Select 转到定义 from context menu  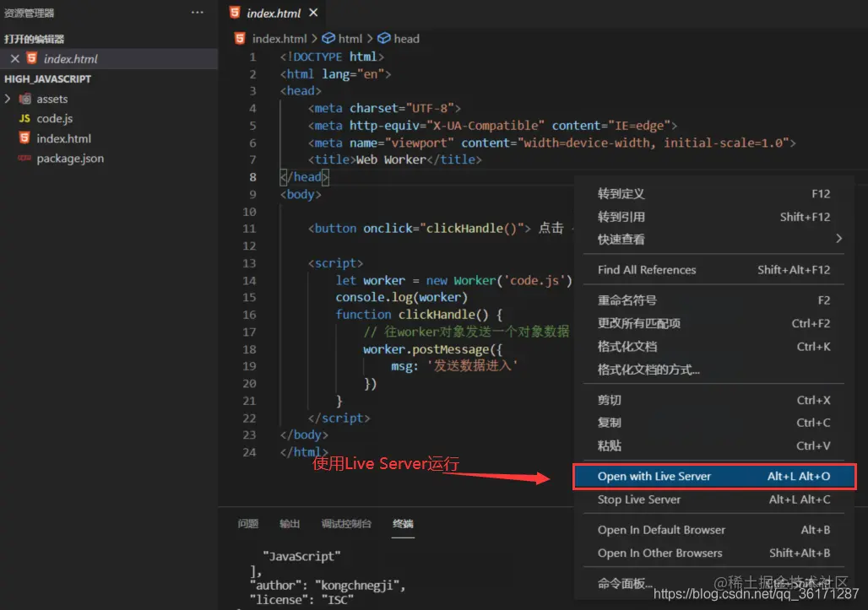click(713, 193)
